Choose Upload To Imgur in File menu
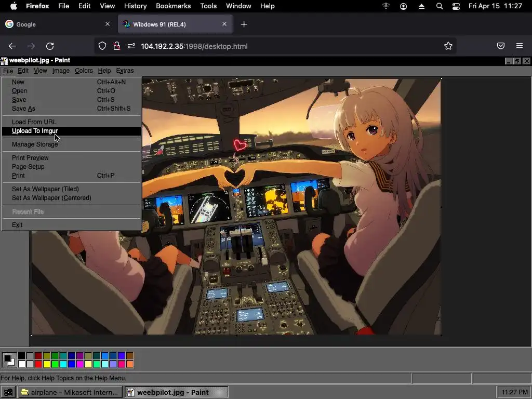Screen dimensions: 532x399 click(71, 131)
